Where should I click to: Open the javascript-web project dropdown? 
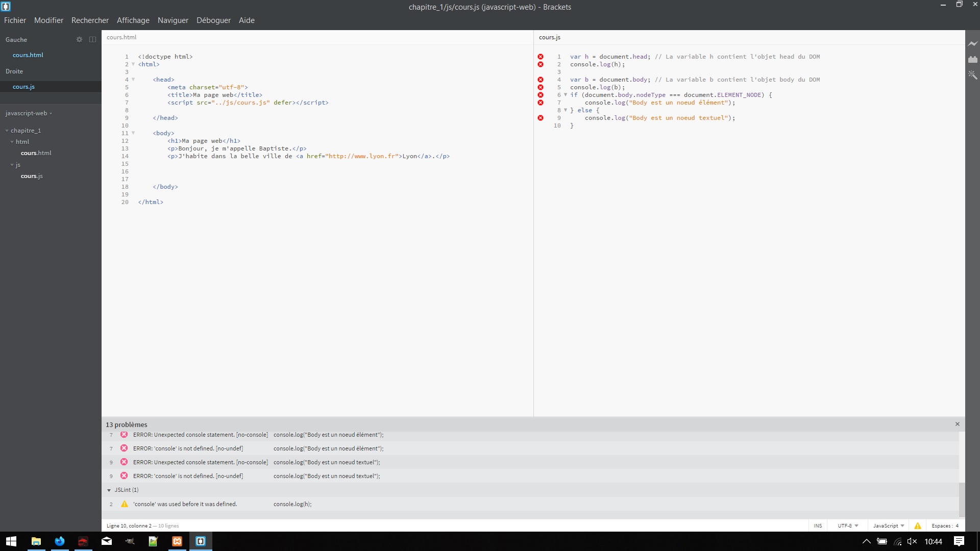pos(29,113)
